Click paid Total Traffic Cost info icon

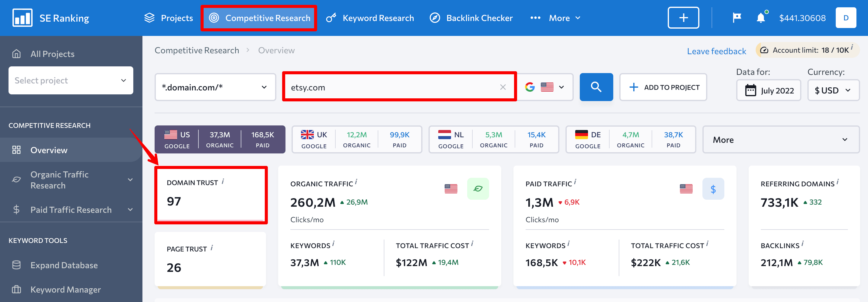coord(707,243)
